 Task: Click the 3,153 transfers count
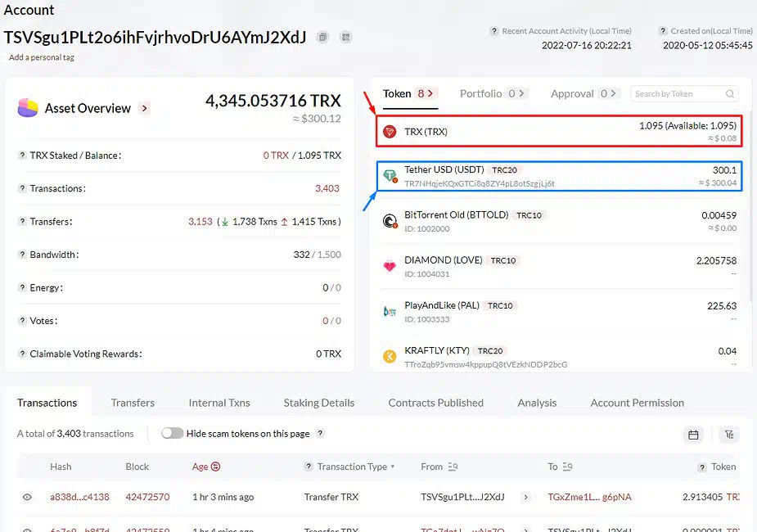pos(201,222)
